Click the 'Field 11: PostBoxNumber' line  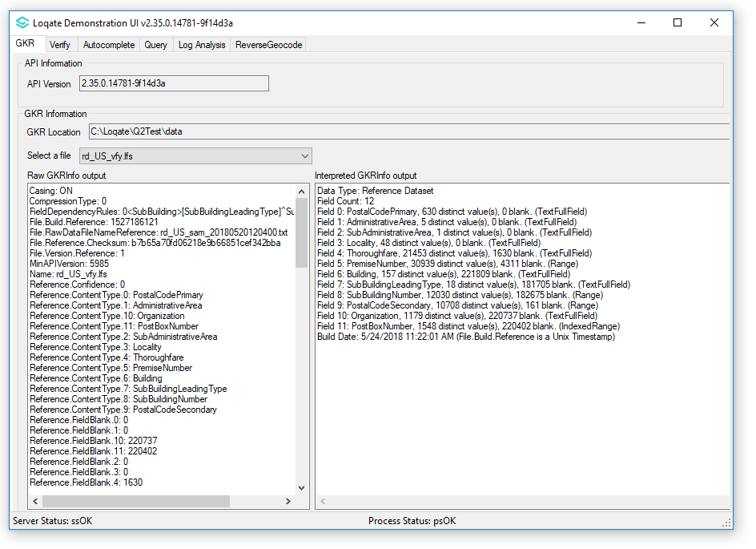(x=468, y=326)
